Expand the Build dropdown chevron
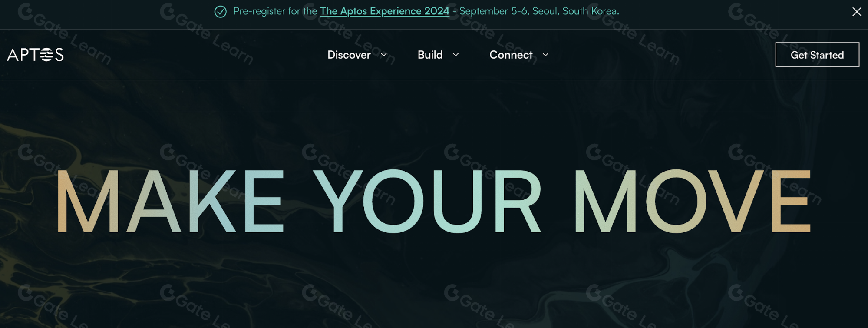Viewport: 868px width, 328px height. pyautogui.click(x=455, y=55)
